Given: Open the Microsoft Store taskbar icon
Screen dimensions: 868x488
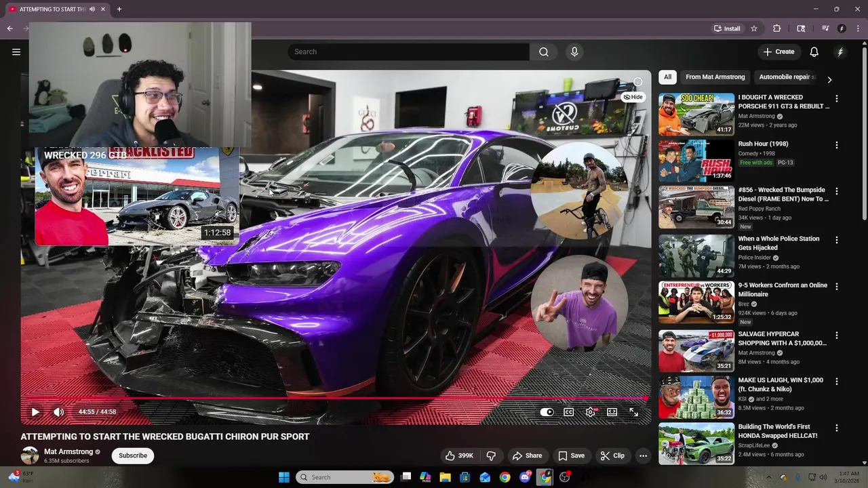Looking at the screenshot, I should click(x=465, y=477).
